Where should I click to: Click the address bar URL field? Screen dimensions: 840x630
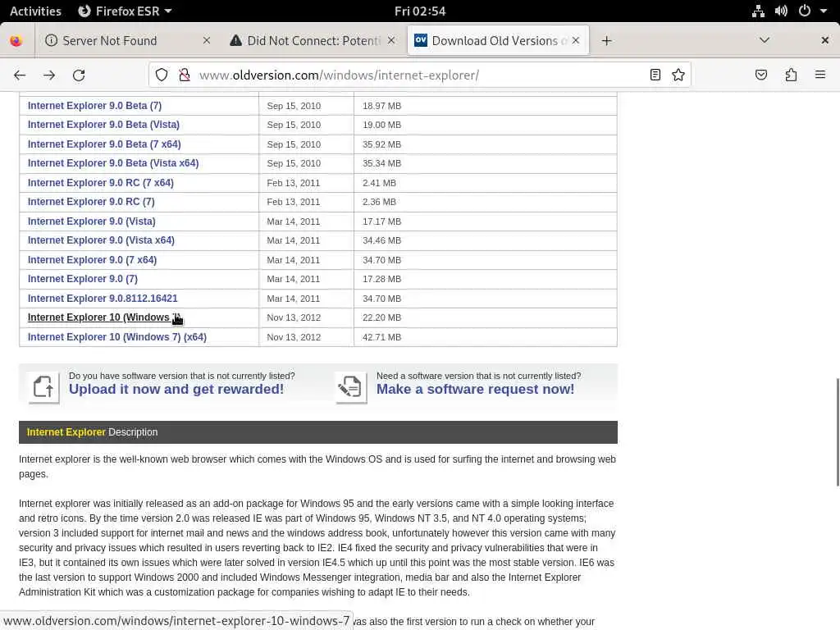click(418, 75)
